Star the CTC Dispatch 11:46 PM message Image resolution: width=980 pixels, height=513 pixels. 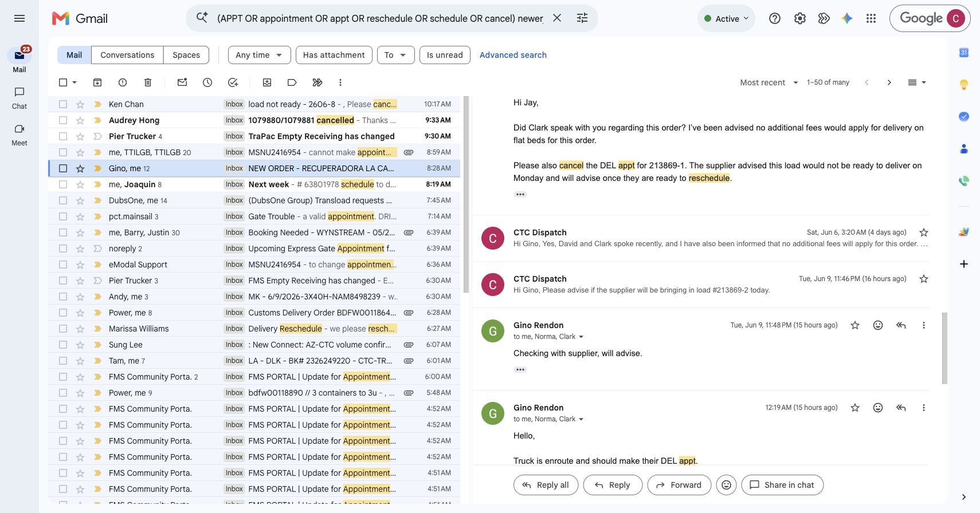[x=924, y=279]
